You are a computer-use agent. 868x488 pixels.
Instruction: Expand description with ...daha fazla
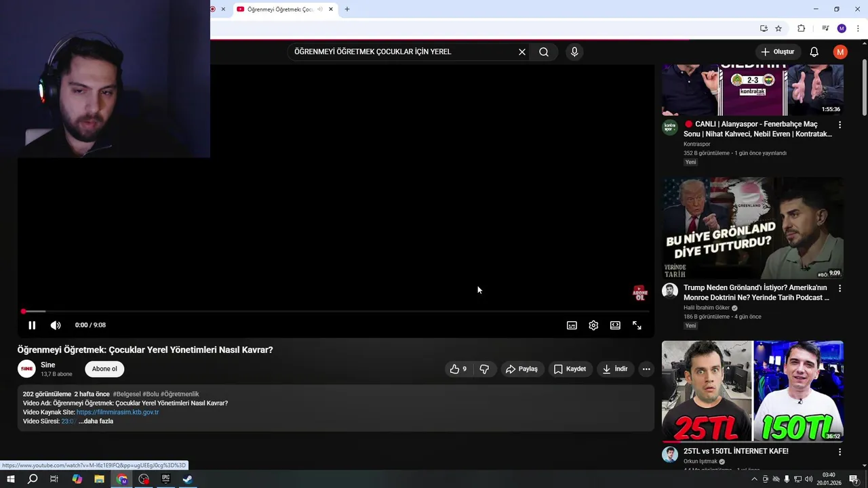(96, 421)
